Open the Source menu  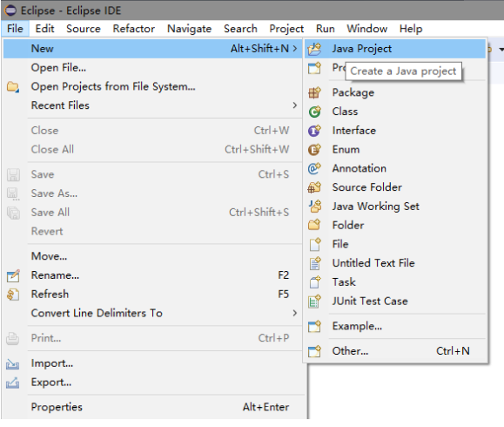[84, 29]
